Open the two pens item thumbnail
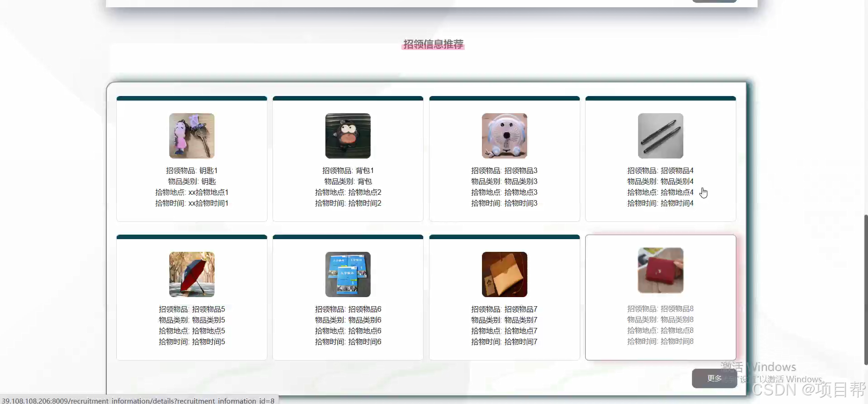Viewport: 868px width, 404px height. [661, 136]
